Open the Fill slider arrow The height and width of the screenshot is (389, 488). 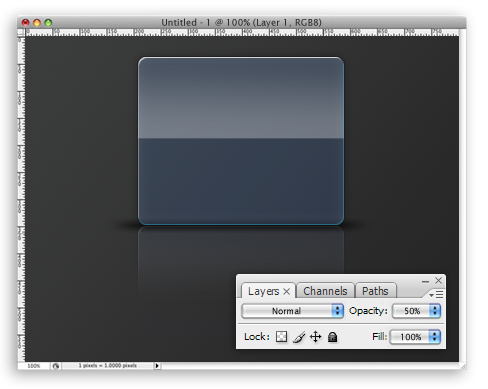tap(434, 337)
